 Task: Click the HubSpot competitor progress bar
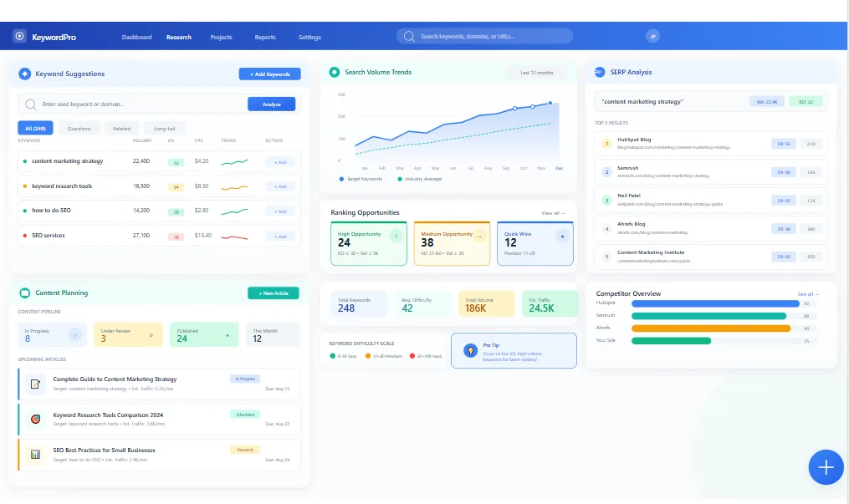(715, 305)
